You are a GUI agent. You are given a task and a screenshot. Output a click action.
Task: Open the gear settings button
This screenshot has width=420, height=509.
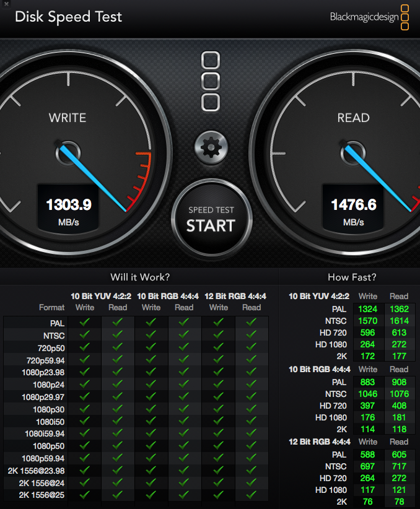[x=211, y=148]
